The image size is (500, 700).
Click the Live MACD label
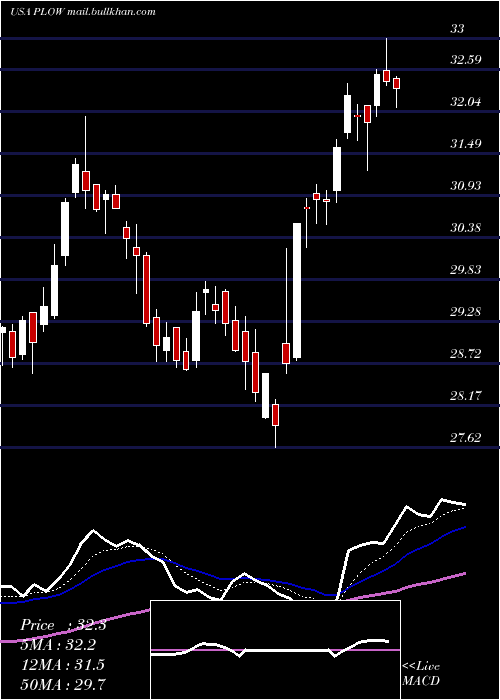[x=421, y=673]
